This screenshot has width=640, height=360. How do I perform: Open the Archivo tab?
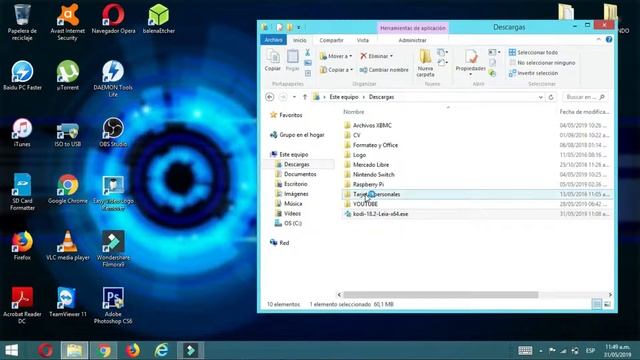[x=273, y=40]
